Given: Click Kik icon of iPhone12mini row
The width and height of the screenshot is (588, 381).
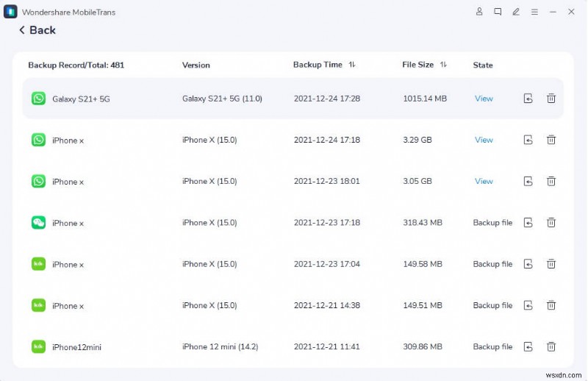Looking at the screenshot, I should pos(38,346).
